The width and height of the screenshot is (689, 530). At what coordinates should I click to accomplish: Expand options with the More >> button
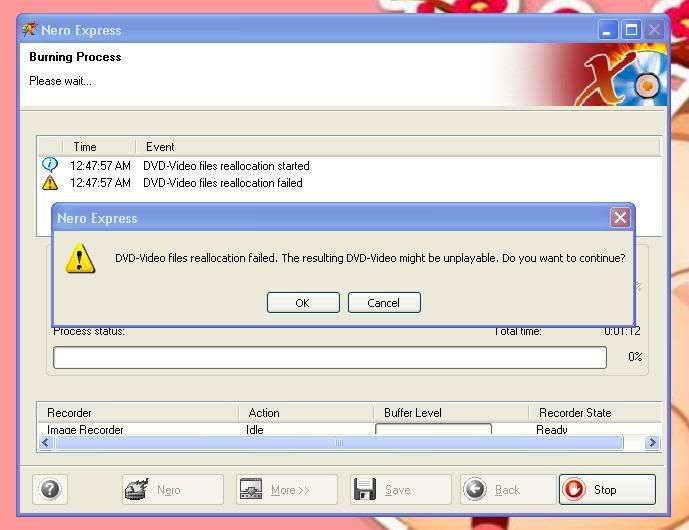point(287,490)
